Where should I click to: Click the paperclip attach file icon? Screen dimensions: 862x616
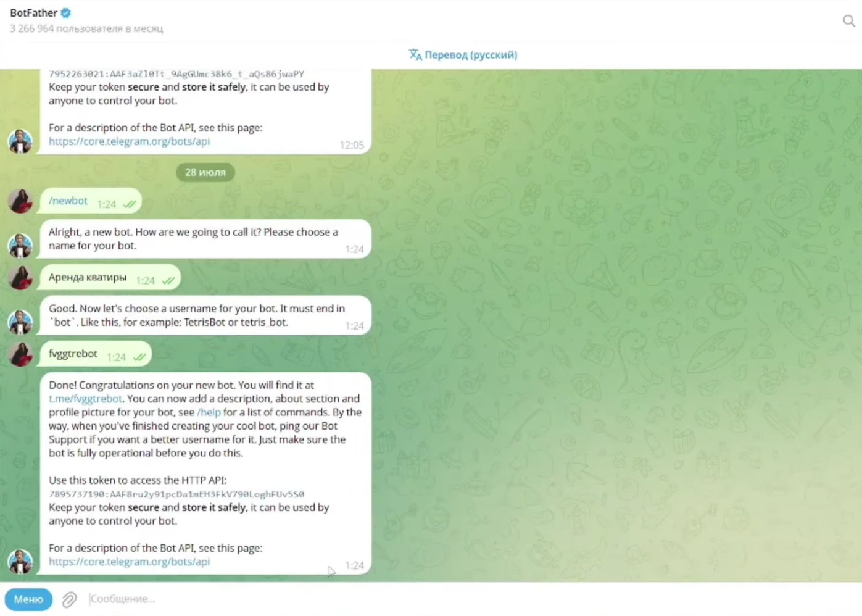click(70, 599)
